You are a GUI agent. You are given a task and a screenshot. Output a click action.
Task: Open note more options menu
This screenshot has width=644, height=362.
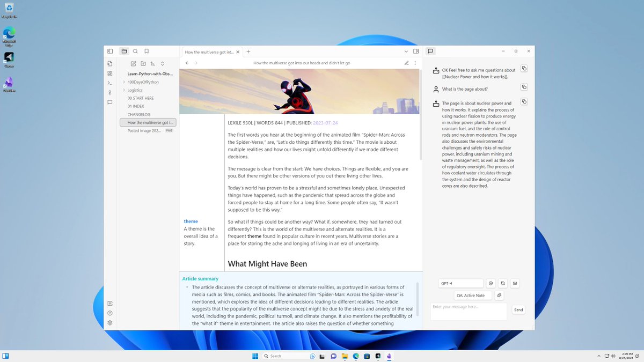pyautogui.click(x=415, y=63)
